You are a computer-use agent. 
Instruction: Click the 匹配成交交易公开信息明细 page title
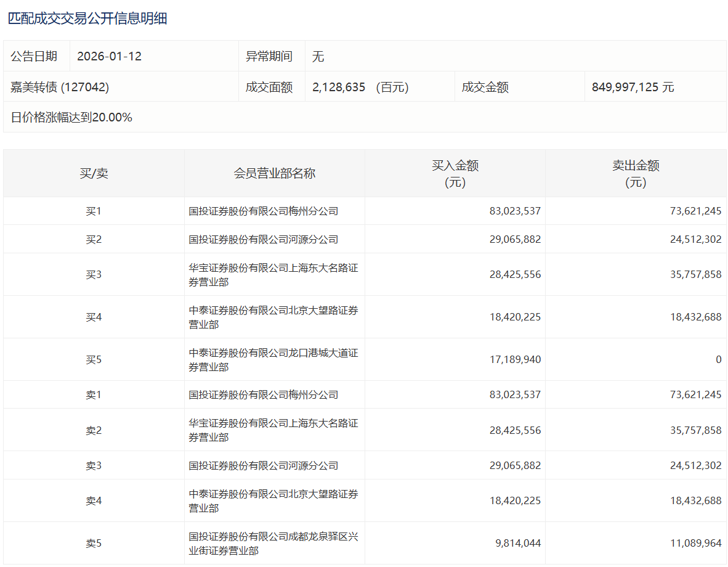(87, 18)
